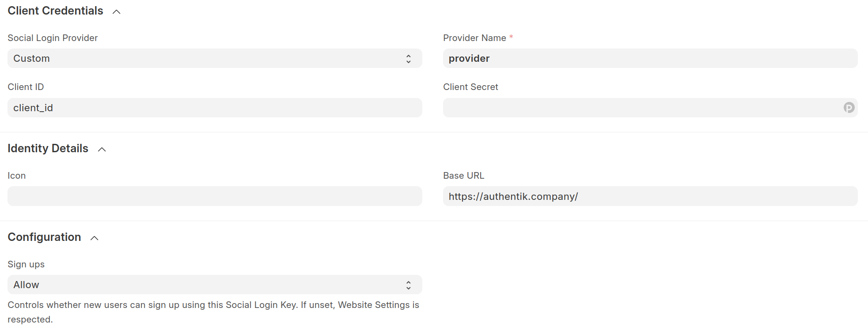
Task: Click the up-down arrows in Sign ups select
Action: pyautogui.click(x=409, y=285)
